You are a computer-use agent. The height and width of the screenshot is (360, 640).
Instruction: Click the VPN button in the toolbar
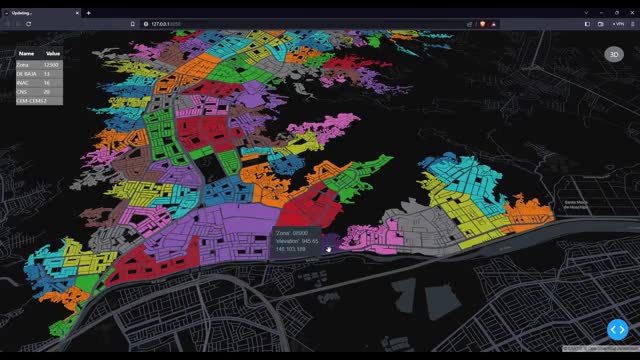point(618,24)
